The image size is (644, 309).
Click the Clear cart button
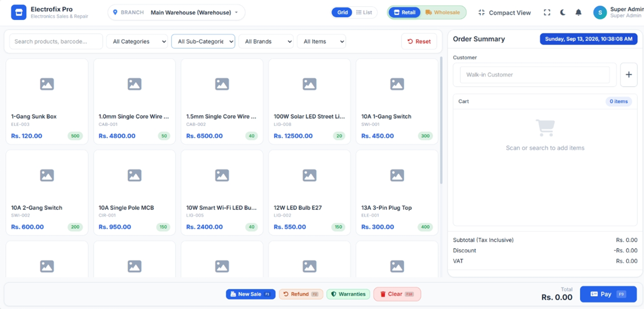[x=397, y=294]
